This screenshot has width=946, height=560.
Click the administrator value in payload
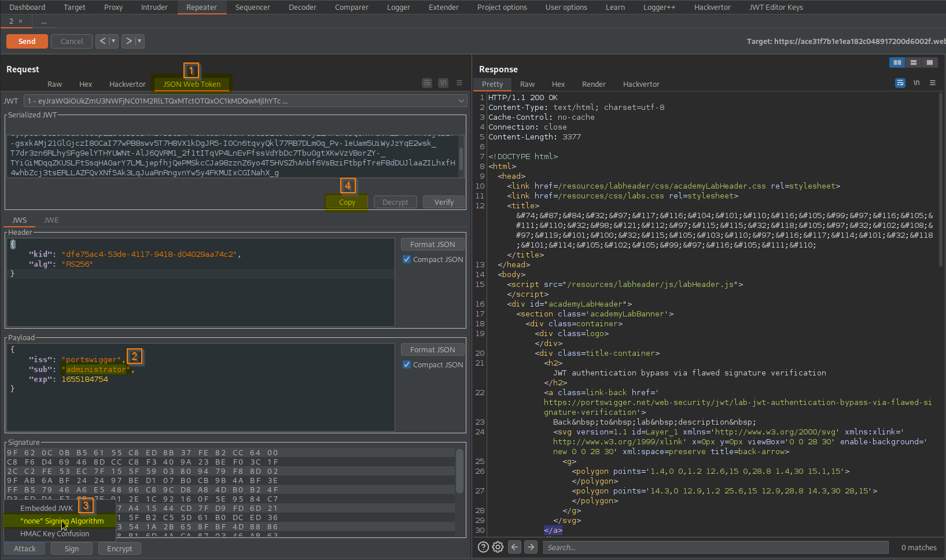point(96,369)
